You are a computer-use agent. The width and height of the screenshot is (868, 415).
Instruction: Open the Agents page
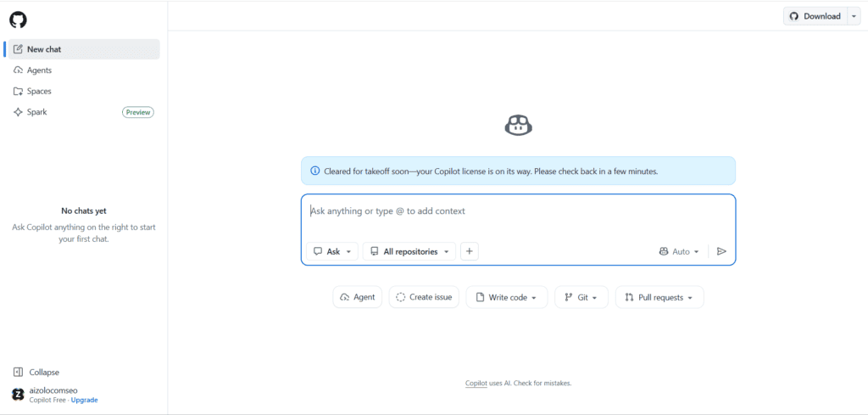(84, 70)
